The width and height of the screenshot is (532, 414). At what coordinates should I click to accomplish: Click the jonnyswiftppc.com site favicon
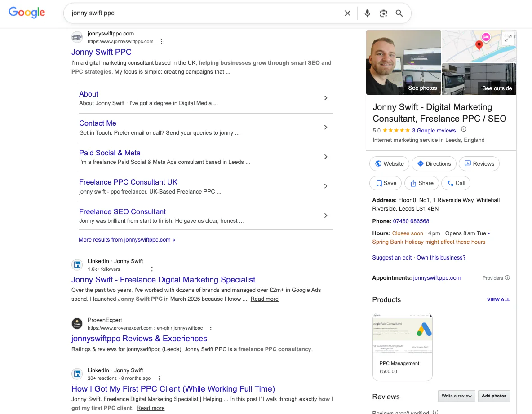coord(77,37)
